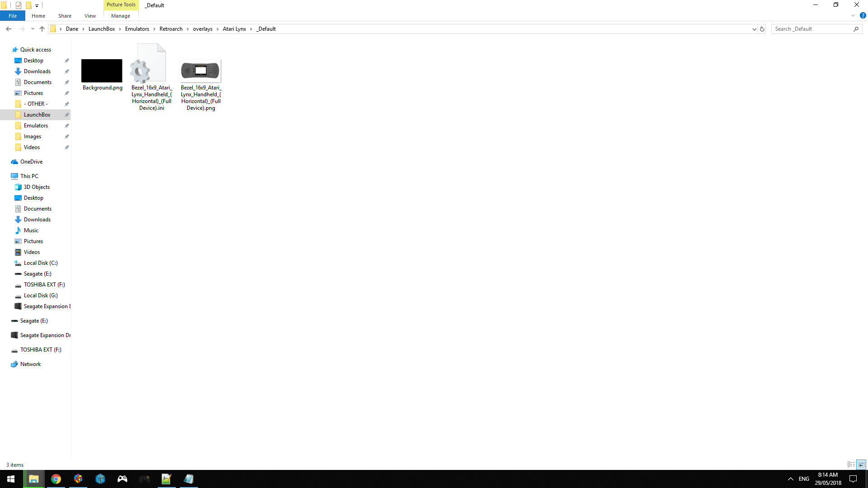868x488 pixels.
Task: Click the Properties quick access icon
Action: [x=19, y=5]
